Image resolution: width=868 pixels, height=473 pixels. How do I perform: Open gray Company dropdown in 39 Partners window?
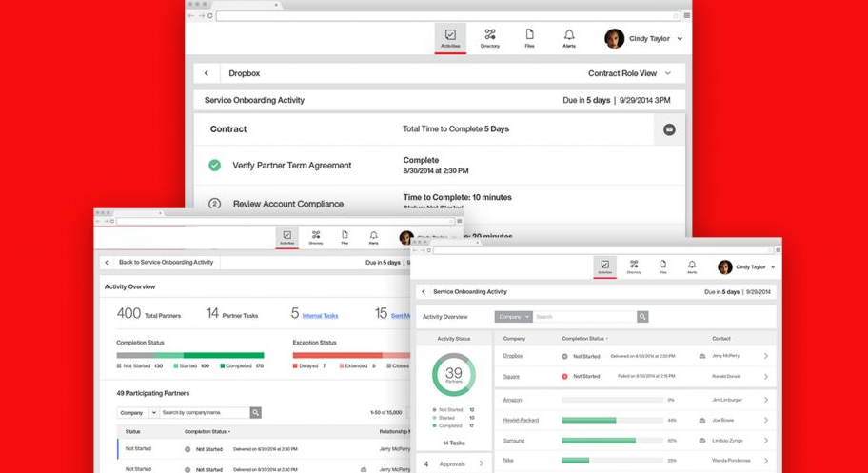514,317
